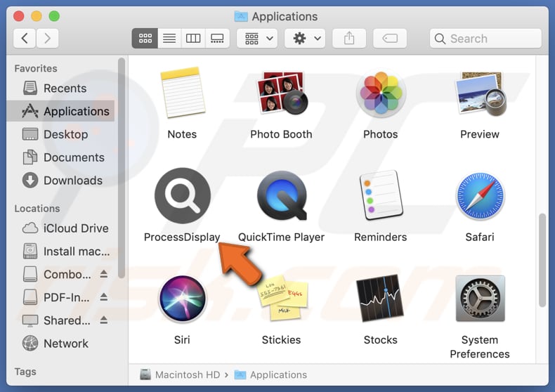
Task: Open Recents in the sidebar
Action: click(60, 88)
